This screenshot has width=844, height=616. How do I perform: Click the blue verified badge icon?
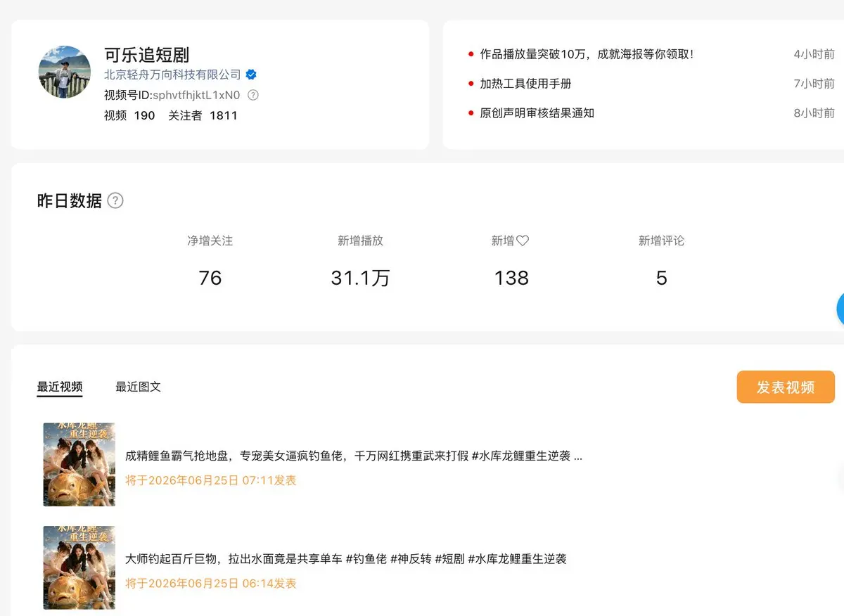click(250, 75)
